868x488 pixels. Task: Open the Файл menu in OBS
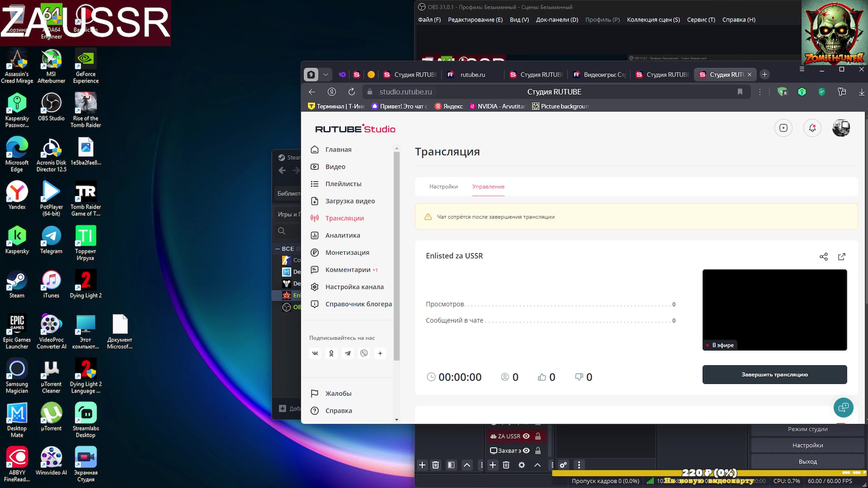coord(429,20)
